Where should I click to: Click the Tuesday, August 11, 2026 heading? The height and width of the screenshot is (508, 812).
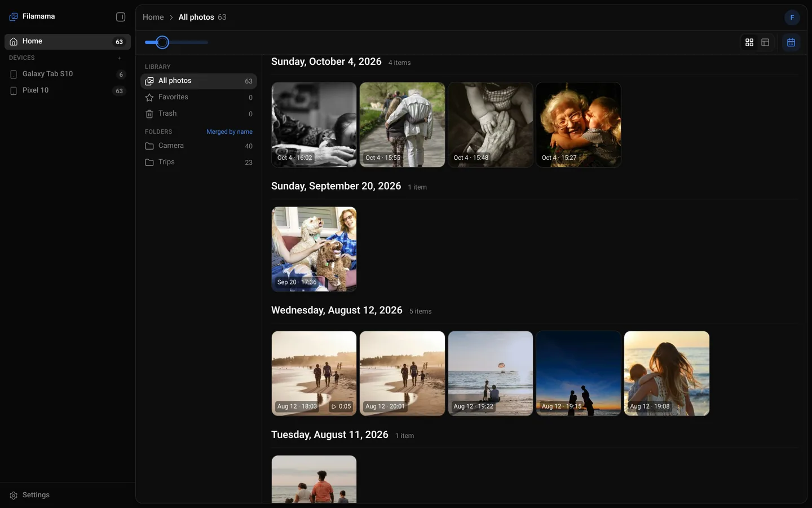330,435
